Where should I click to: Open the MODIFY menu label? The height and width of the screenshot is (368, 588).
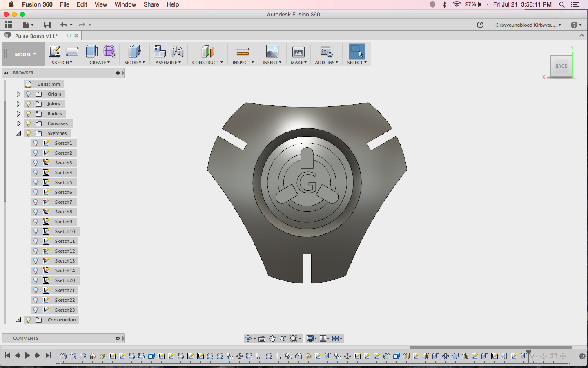tap(134, 63)
